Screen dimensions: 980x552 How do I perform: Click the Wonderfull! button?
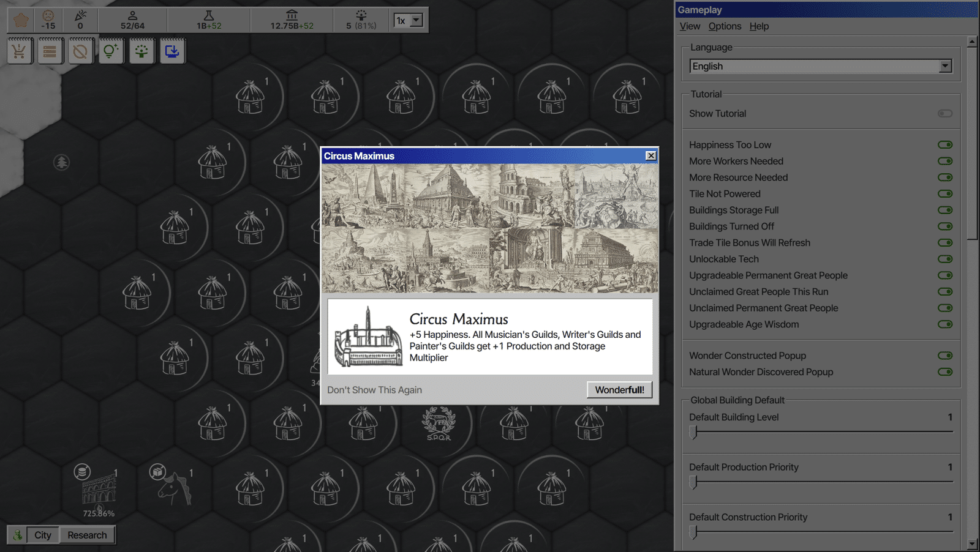(x=619, y=390)
